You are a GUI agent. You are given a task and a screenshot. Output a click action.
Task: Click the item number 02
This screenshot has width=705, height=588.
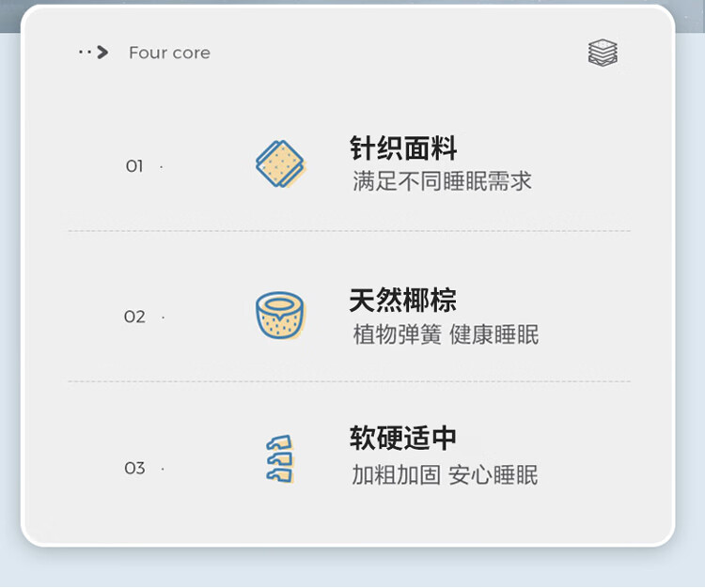click(x=134, y=317)
